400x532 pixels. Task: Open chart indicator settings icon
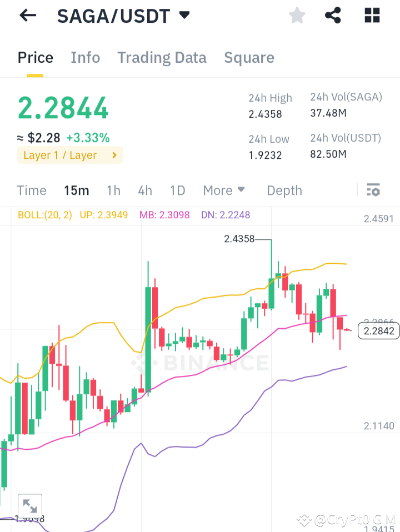(373, 190)
